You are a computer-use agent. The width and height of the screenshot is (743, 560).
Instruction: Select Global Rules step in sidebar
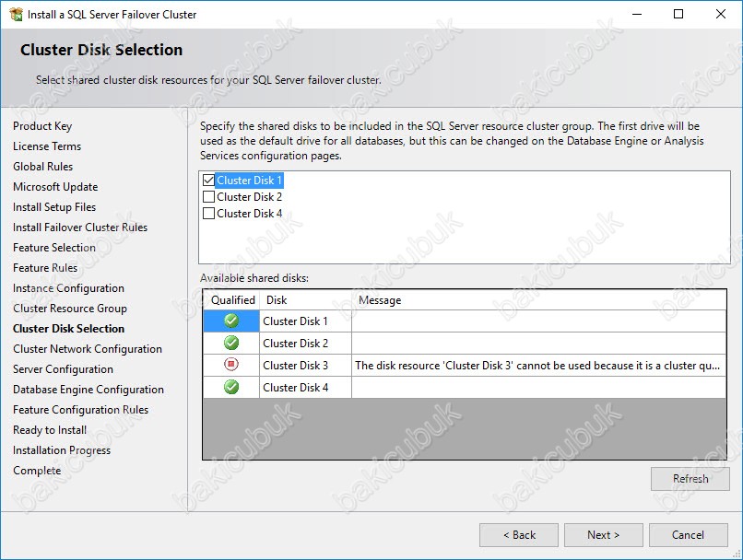(x=43, y=167)
